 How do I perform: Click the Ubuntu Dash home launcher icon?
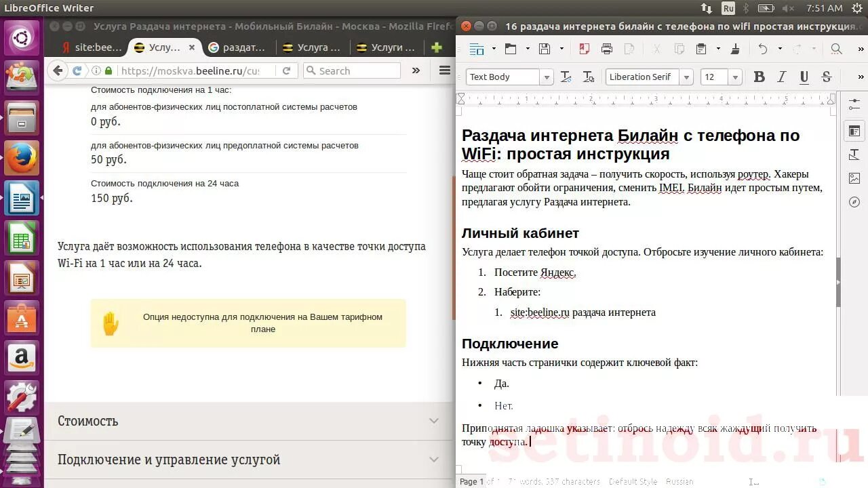[x=22, y=38]
